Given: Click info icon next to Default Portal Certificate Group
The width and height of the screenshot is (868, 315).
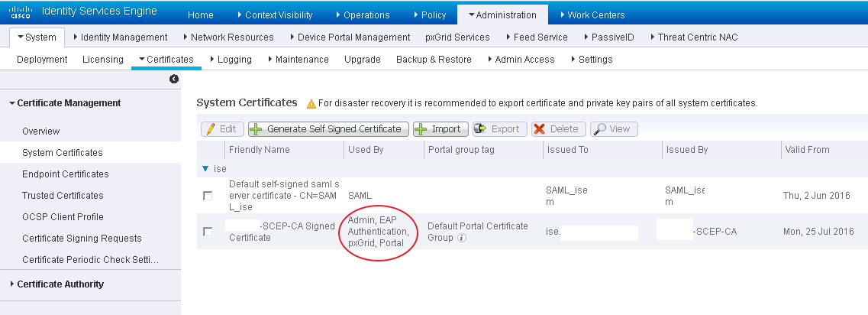Looking at the screenshot, I should tap(462, 238).
